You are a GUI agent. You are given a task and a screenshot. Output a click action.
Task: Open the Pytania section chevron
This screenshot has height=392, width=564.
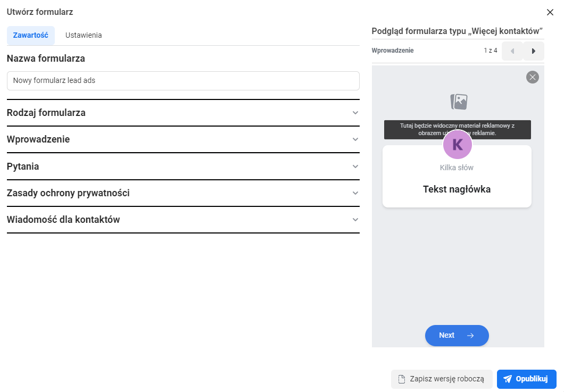pos(355,166)
